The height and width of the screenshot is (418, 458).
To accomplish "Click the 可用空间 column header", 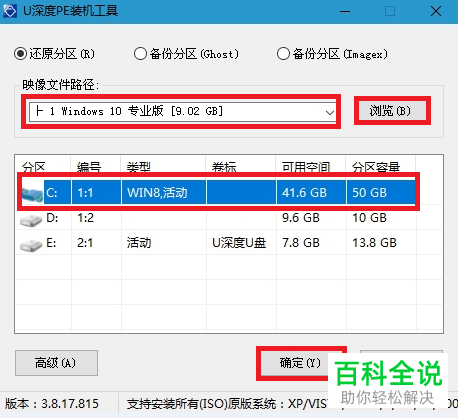I will coord(306,167).
